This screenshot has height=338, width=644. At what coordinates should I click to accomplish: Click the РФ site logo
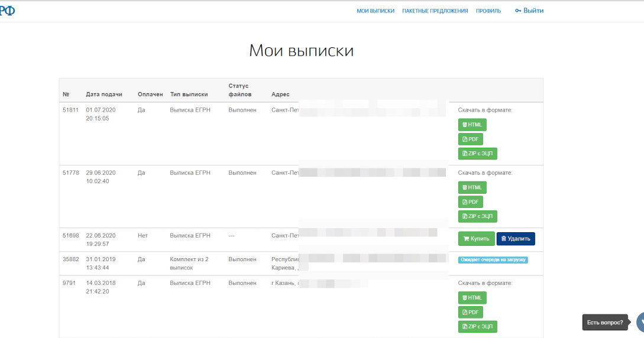pyautogui.click(x=7, y=11)
